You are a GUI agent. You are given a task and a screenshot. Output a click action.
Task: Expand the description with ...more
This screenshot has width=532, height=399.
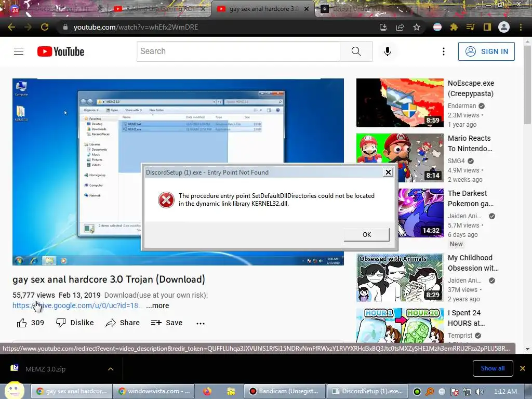click(157, 305)
